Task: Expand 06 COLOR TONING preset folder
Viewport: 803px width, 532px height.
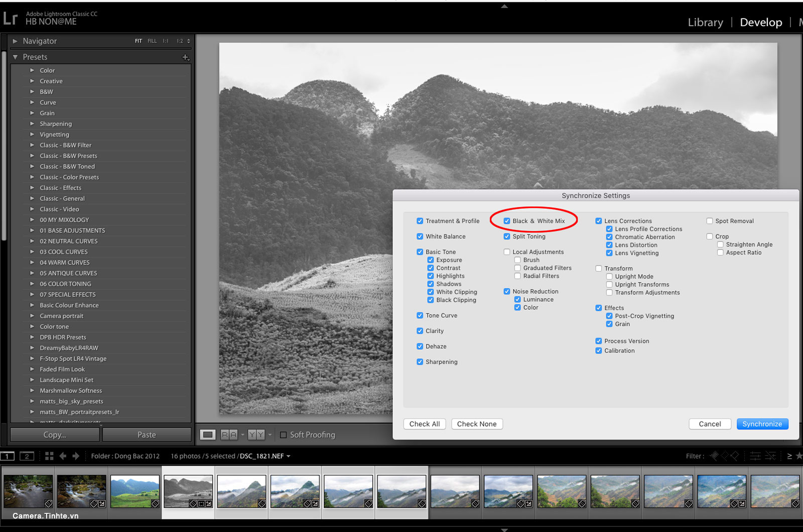Action: coord(32,284)
